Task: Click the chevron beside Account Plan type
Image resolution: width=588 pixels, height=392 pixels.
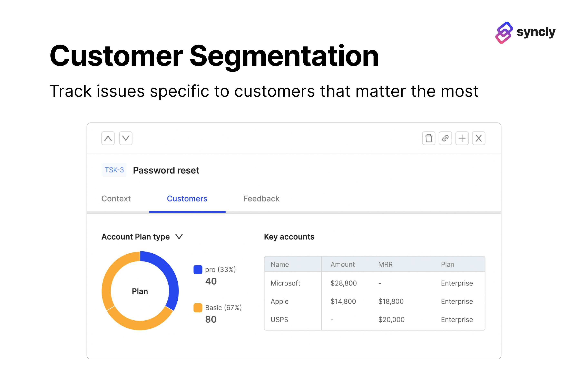Action: pos(179,236)
